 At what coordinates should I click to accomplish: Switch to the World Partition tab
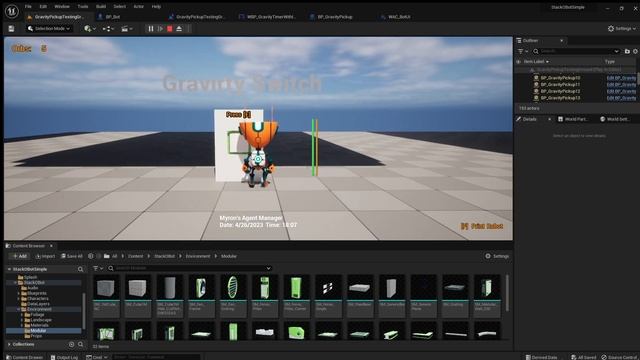click(572, 119)
